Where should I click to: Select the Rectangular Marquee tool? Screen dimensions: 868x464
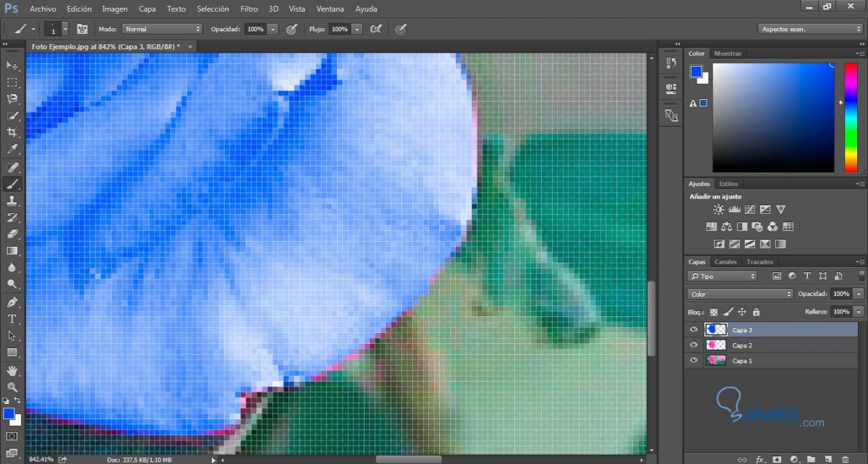tap(12, 83)
